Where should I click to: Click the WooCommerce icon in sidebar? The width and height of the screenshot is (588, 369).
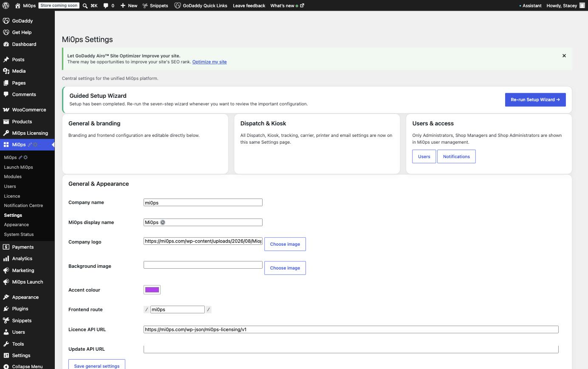point(6,110)
